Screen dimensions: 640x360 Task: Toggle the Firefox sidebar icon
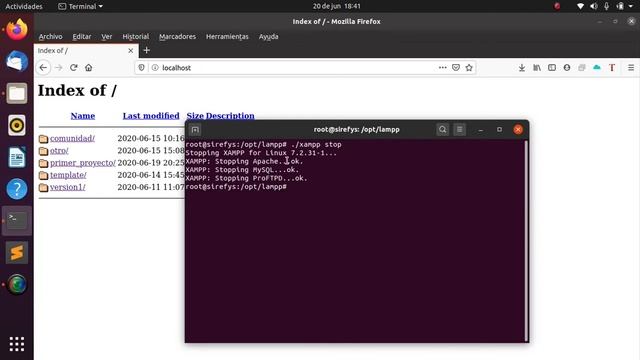552,68
